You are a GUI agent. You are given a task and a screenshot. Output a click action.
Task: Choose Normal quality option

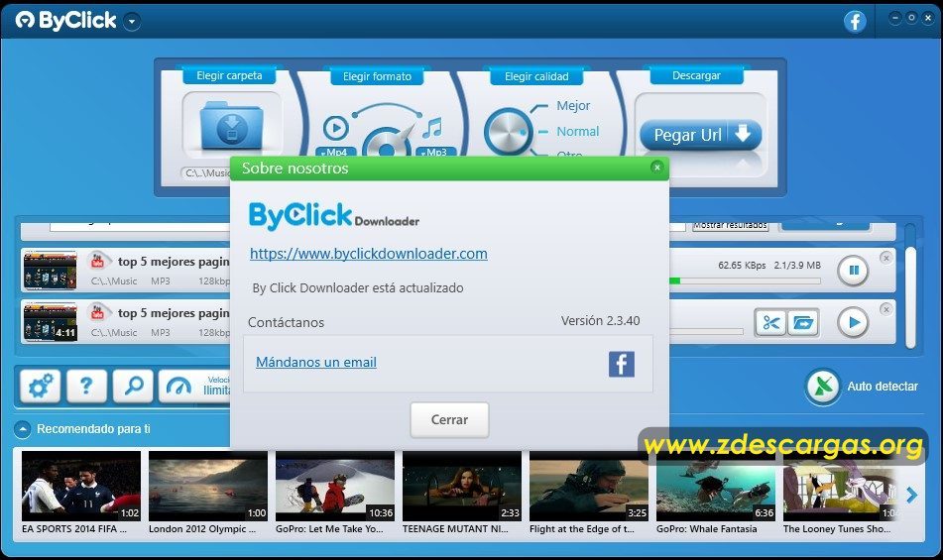577,131
